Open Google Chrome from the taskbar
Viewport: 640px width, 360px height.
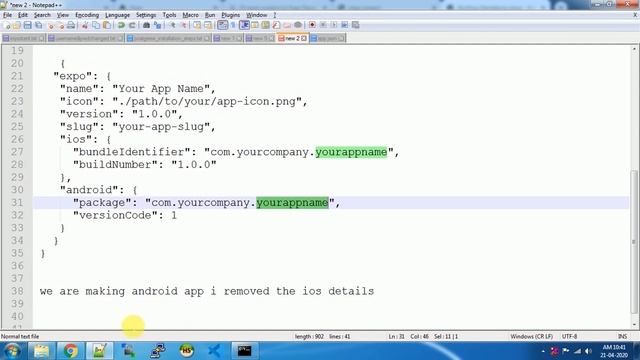(x=70, y=351)
